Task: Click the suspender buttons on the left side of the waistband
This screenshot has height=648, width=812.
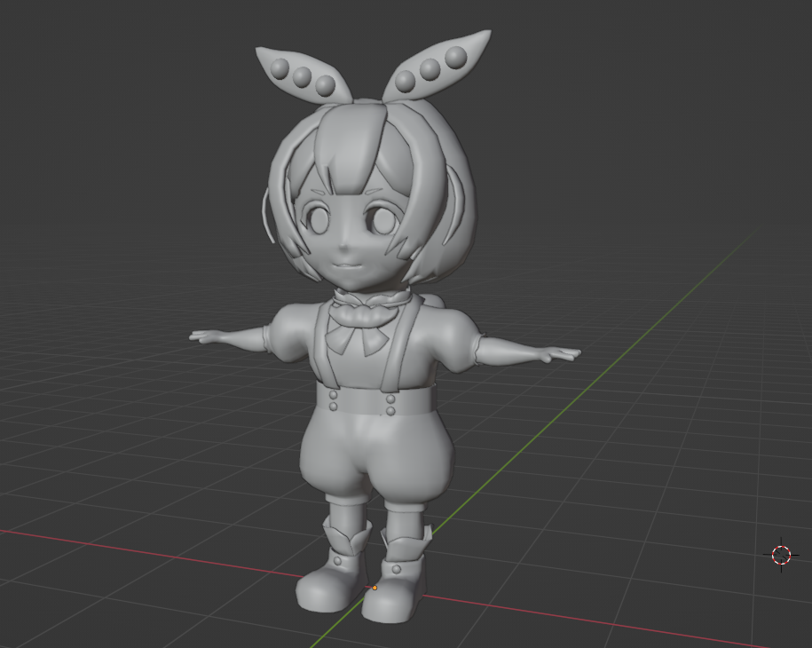Action: (333, 399)
